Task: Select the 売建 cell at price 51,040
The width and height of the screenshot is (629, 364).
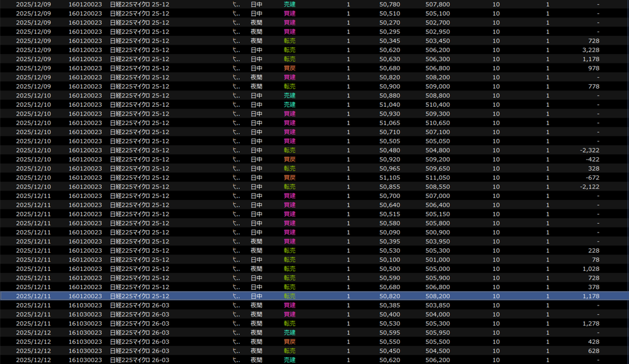Action: (x=289, y=105)
